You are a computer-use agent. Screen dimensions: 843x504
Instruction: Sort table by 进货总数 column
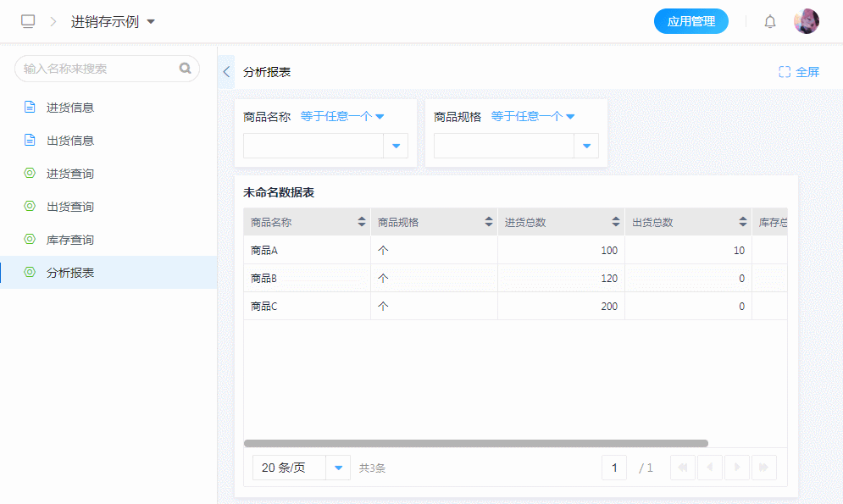[616, 222]
